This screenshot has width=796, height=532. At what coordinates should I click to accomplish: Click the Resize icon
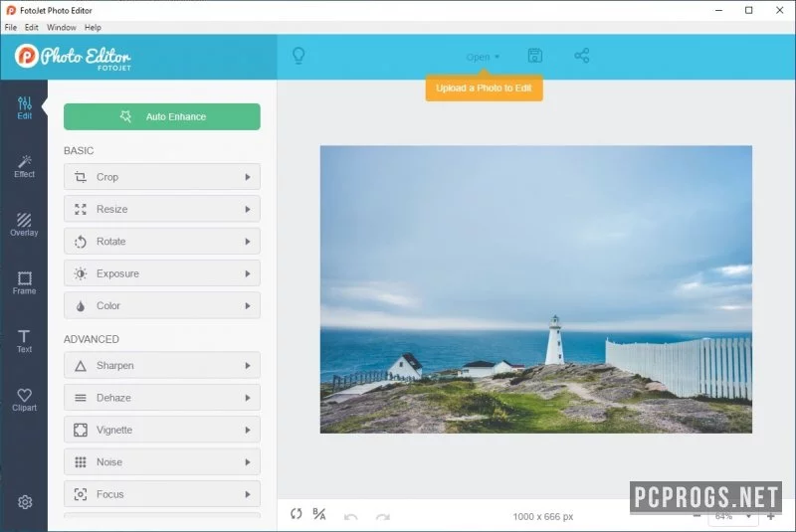(81, 209)
